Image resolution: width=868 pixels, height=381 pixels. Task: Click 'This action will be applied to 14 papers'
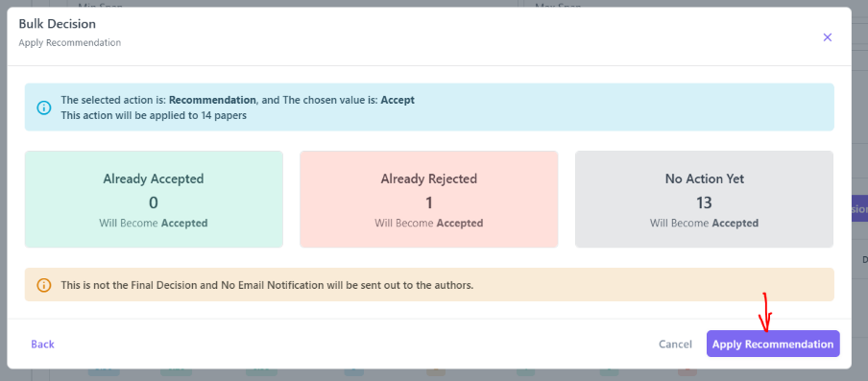pos(154,115)
